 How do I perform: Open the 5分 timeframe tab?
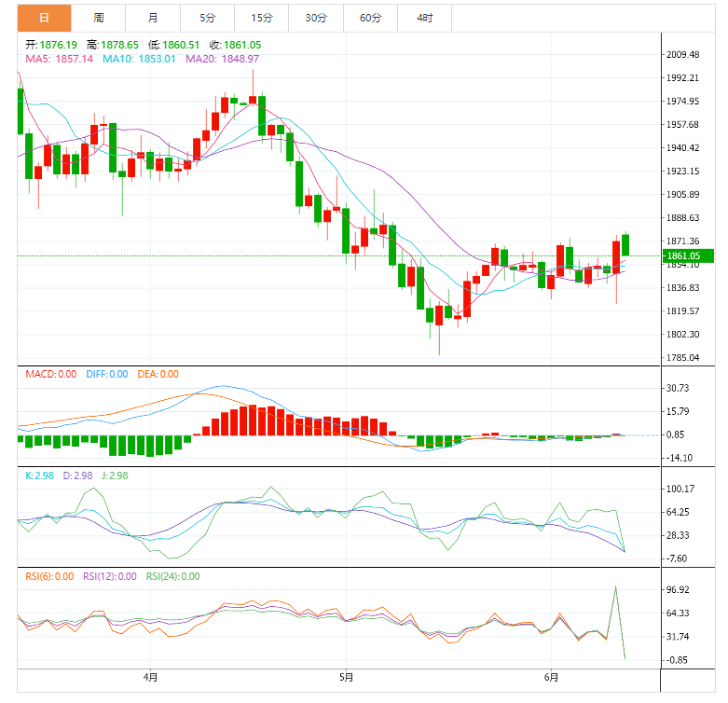tap(208, 18)
